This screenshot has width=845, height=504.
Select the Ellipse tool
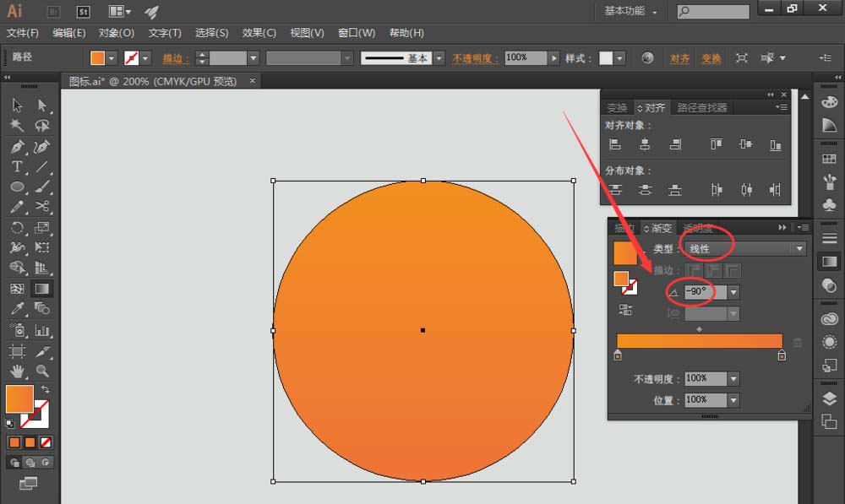(x=17, y=187)
